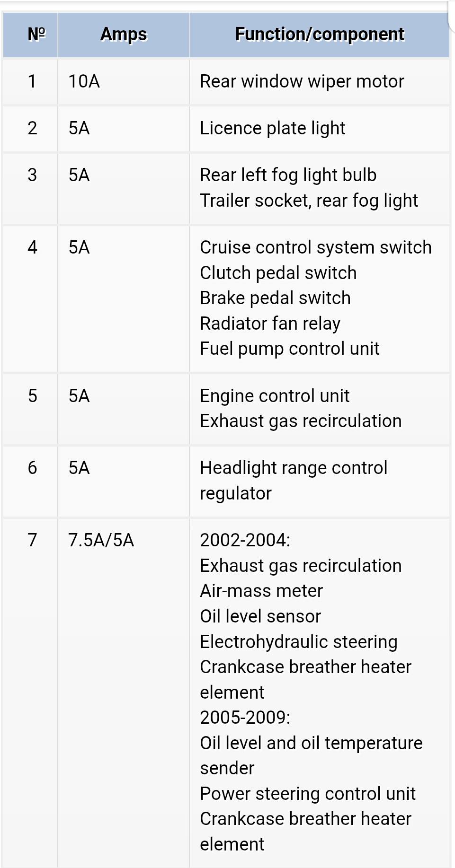This screenshot has width=455, height=868.
Task: Click the 2002-2004: heading text
Action: pyautogui.click(x=245, y=540)
